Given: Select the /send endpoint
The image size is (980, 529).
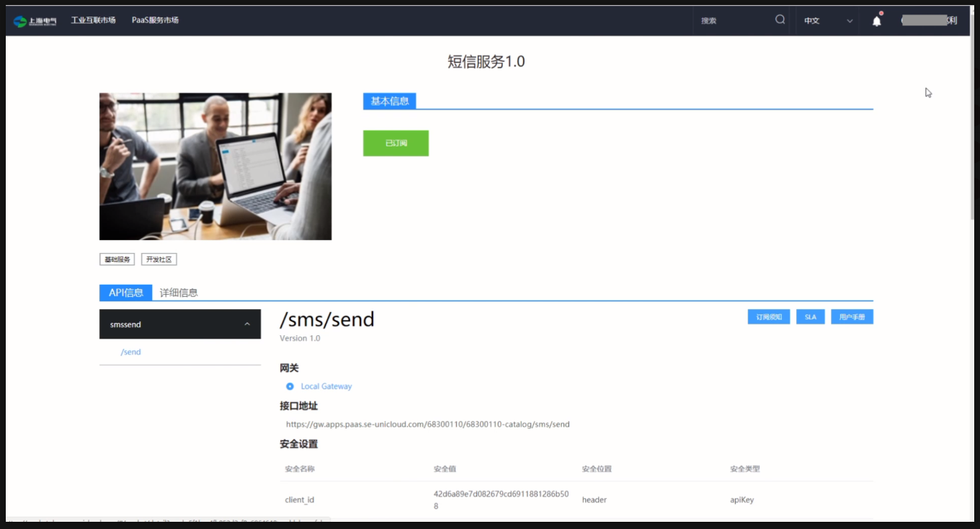Looking at the screenshot, I should pos(130,352).
